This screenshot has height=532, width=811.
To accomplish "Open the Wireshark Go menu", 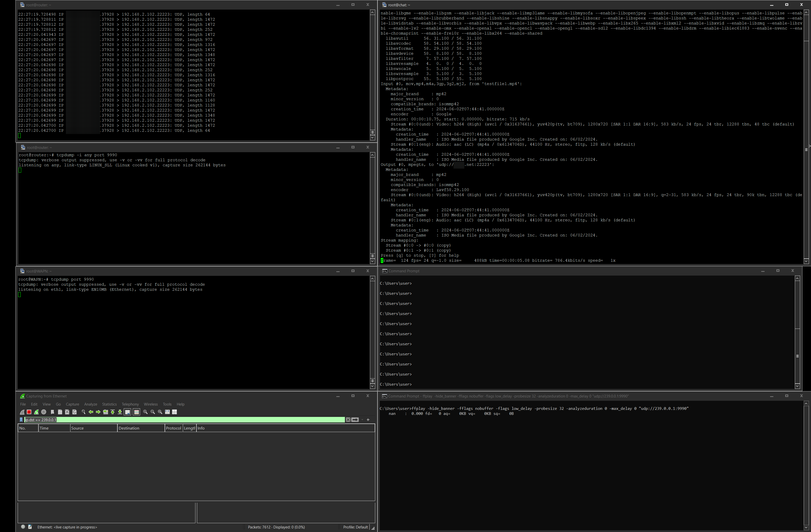I will [x=58, y=404].
